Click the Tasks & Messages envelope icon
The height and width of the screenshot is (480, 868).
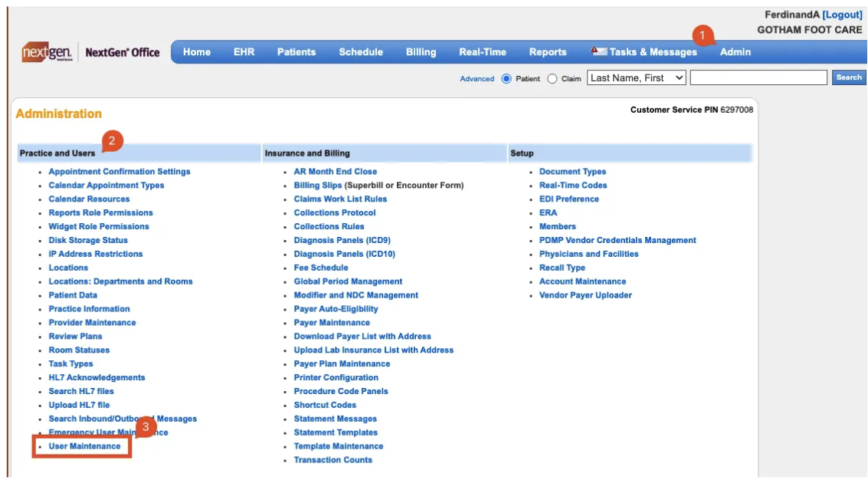click(x=598, y=51)
